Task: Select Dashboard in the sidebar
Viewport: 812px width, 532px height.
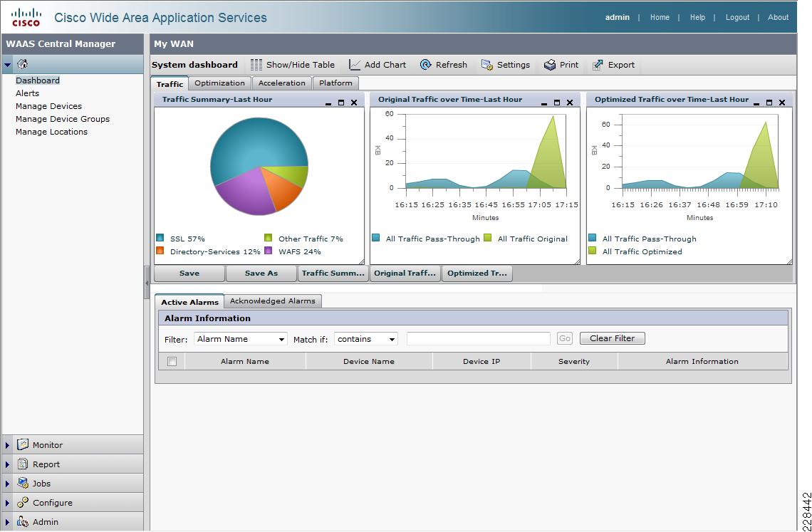Action: (x=38, y=80)
